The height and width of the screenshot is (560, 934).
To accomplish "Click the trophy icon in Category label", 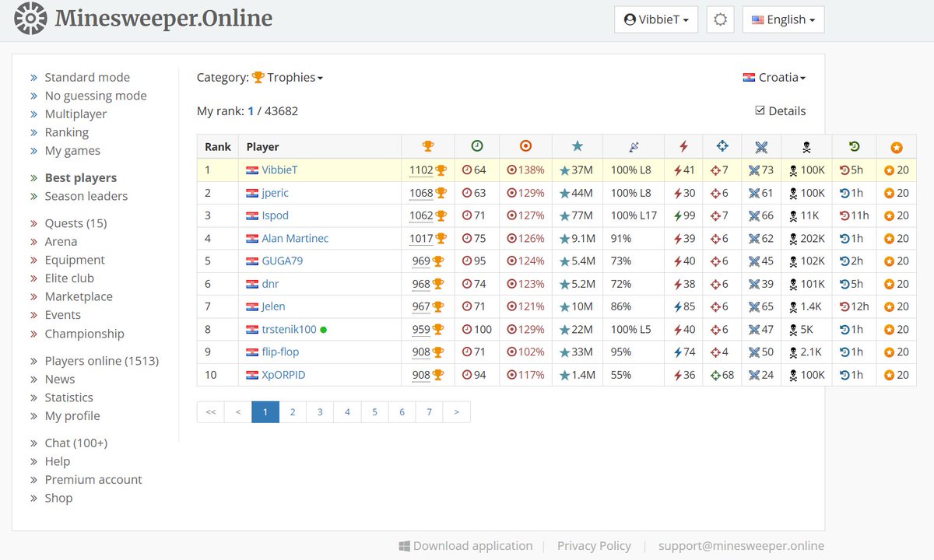I will coord(258,77).
